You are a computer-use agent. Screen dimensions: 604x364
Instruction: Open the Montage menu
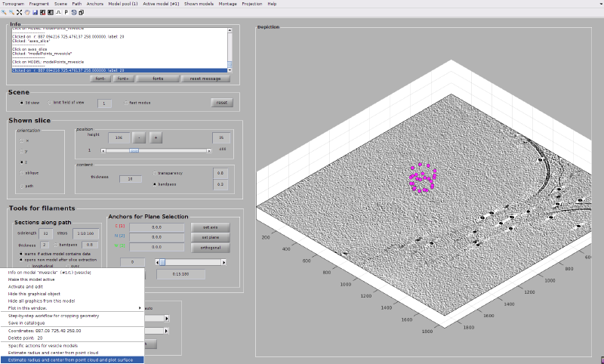tap(228, 4)
